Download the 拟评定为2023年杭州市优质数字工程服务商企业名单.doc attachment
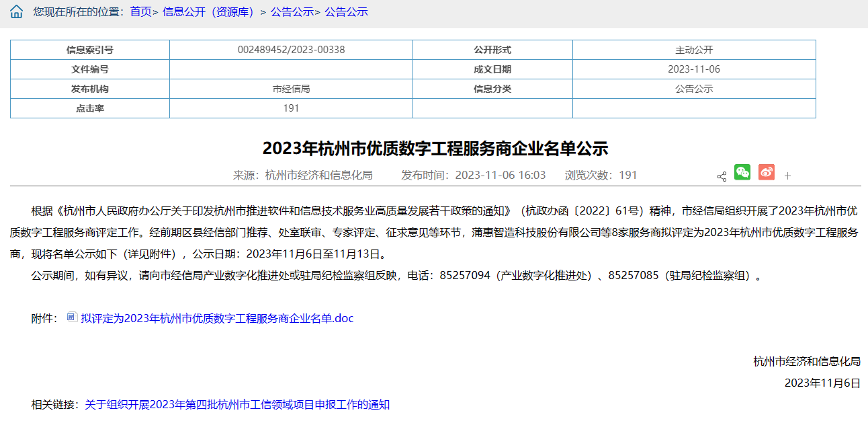This screenshot has width=868, height=421. 217,318
